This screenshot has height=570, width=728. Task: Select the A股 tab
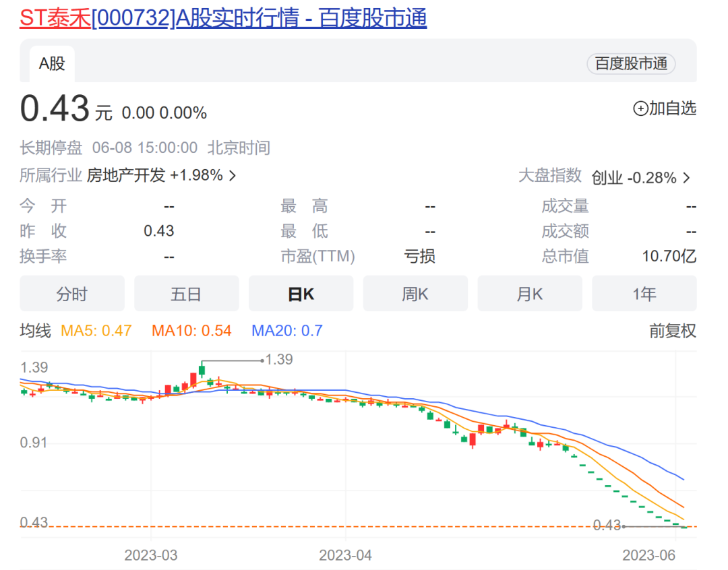coord(52,63)
